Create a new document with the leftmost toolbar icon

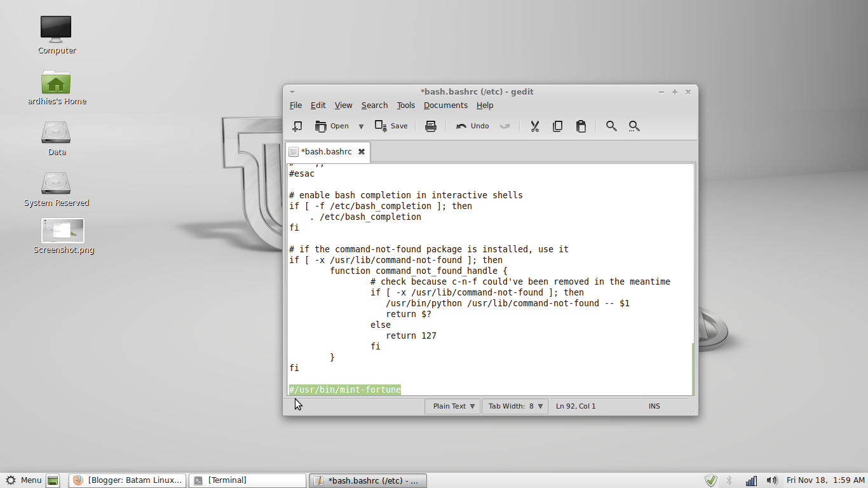click(x=297, y=126)
